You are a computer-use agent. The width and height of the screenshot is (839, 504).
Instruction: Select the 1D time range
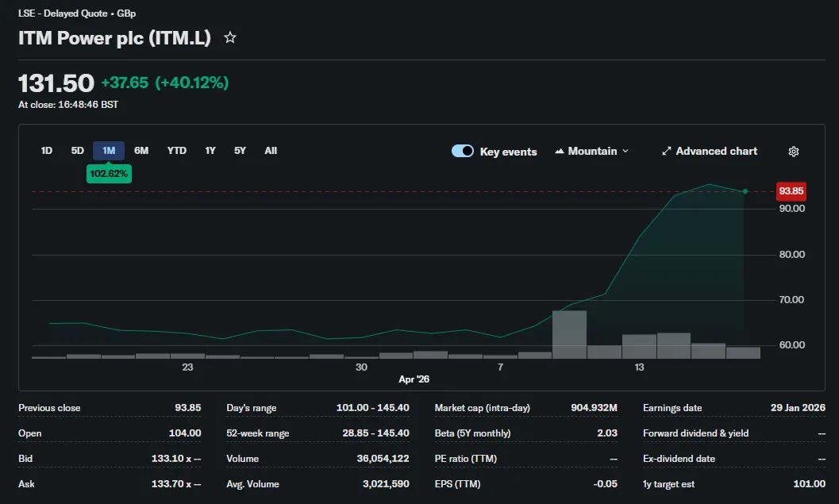click(x=47, y=151)
